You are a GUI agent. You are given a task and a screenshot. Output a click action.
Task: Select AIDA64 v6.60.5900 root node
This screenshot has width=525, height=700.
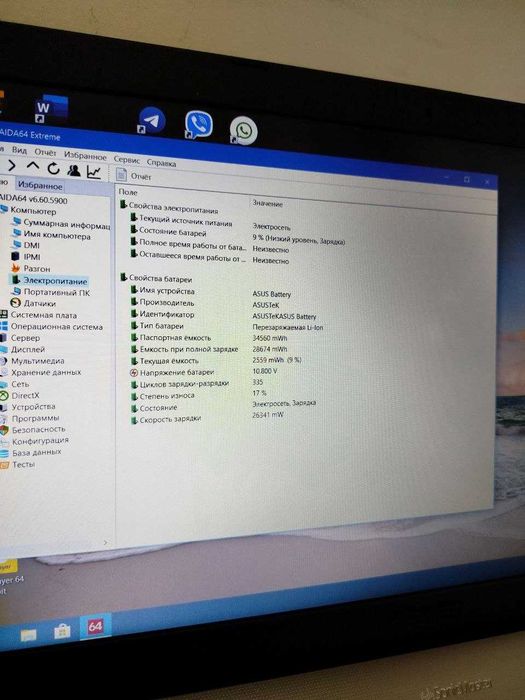click(x=33, y=199)
